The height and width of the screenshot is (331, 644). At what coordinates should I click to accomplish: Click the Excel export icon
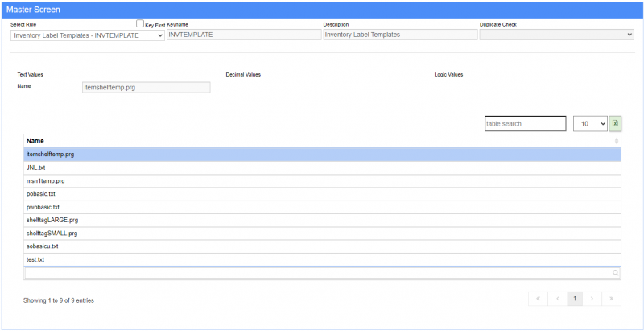point(615,124)
